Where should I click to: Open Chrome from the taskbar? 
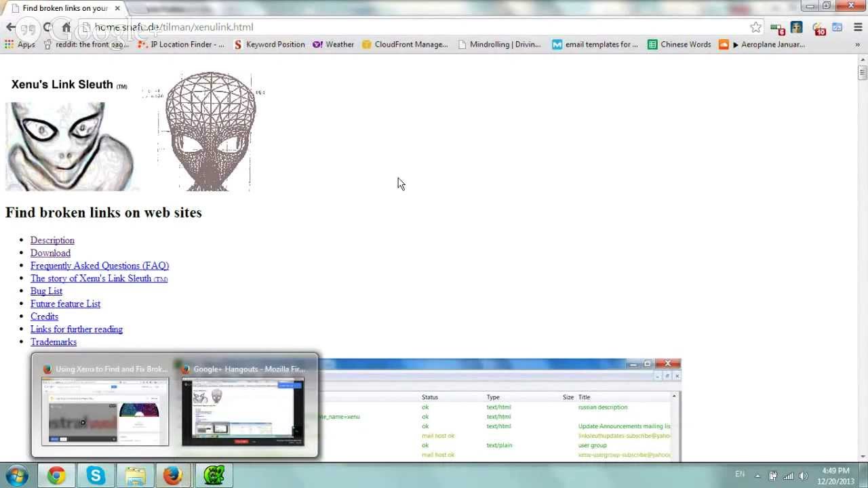click(x=56, y=476)
